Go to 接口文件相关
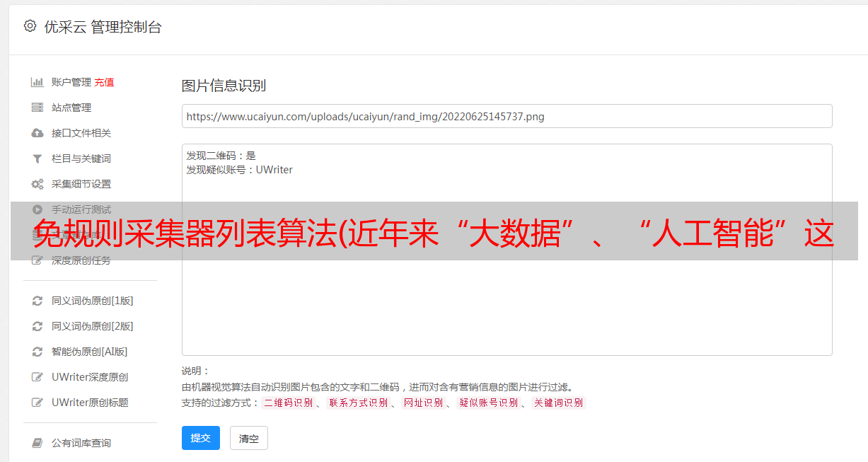The image size is (868, 462). (81, 133)
